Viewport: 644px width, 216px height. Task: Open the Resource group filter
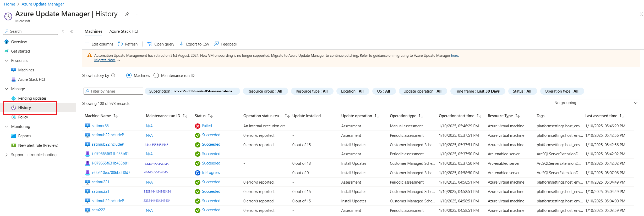(x=265, y=91)
